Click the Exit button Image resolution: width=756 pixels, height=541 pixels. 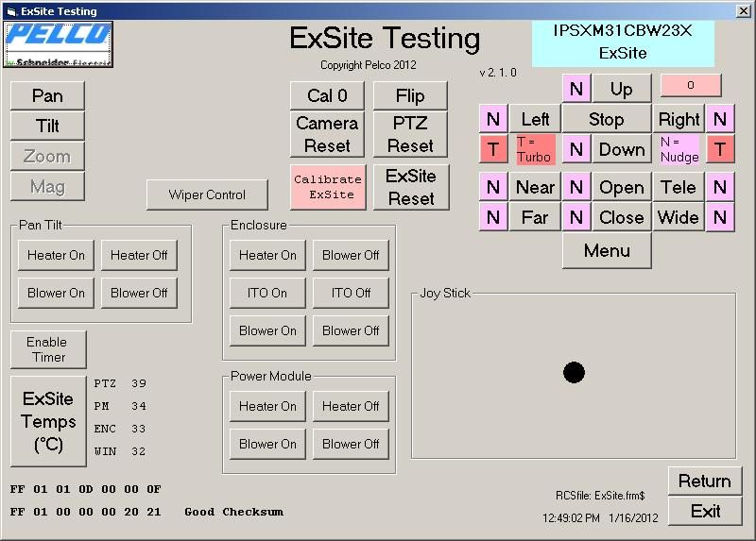pos(704,511)
